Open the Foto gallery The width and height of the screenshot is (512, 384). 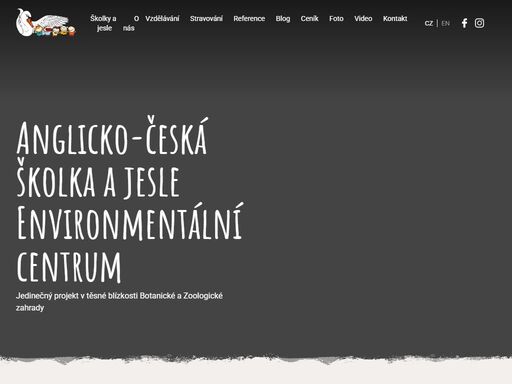tap(336, 19)
